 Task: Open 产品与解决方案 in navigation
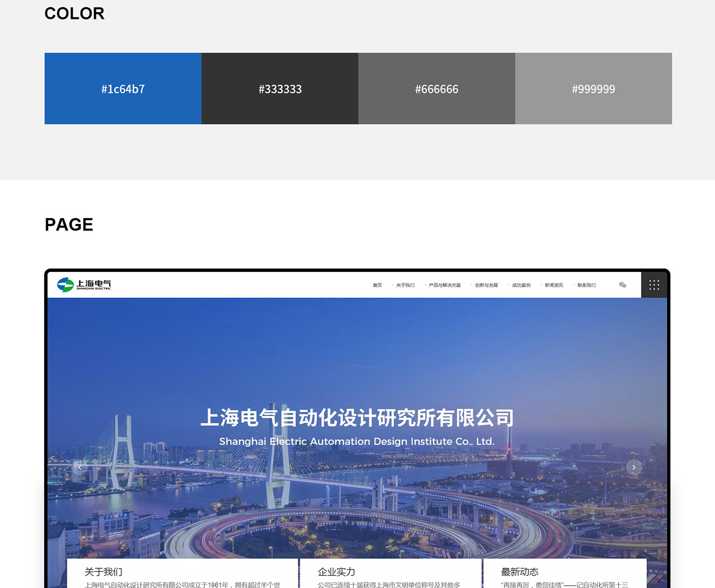(x=445, y=285)
